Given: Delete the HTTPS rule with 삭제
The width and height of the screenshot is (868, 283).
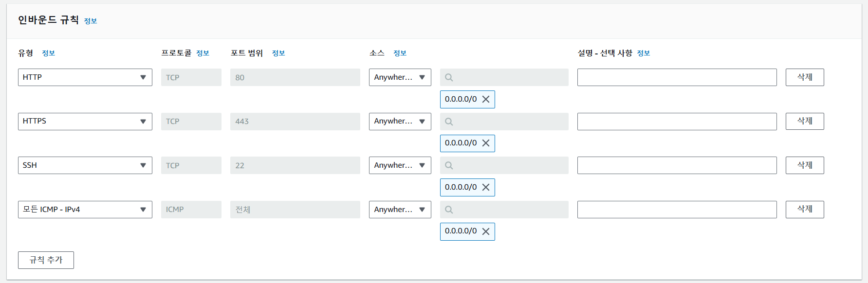Looking at the screenshot, I should point(805,121).
